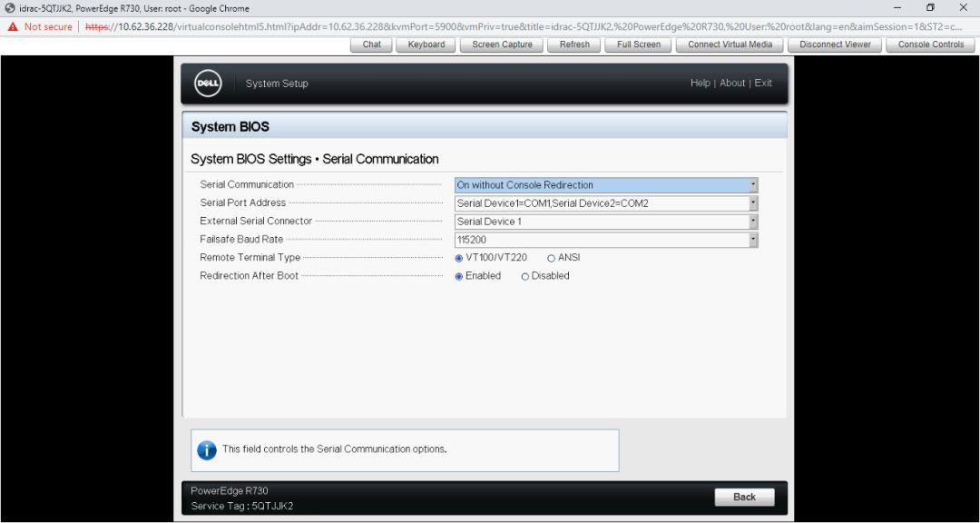This screenshot has width=980, height=523.
Task: Open the Chat toolbar button
Action: pos(371,44)
